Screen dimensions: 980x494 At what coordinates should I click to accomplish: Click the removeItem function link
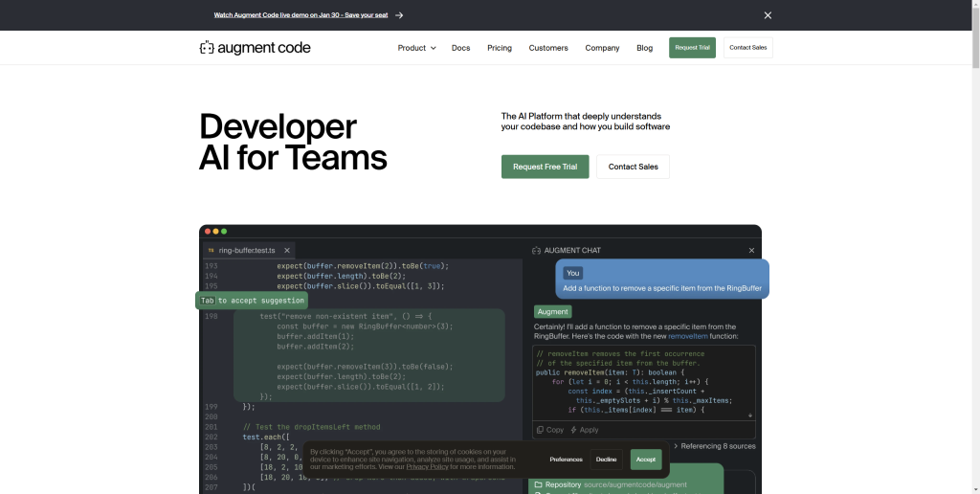tap(687, 336)
